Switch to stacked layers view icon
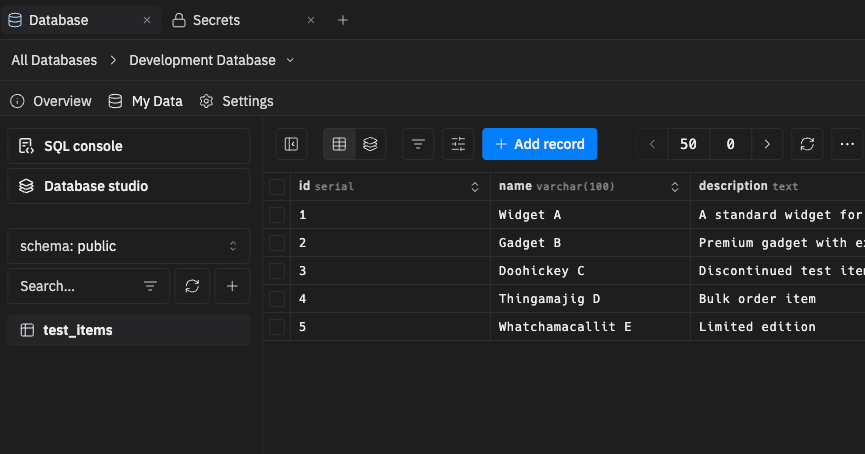865x454 pixels. (x=370, y=144)
